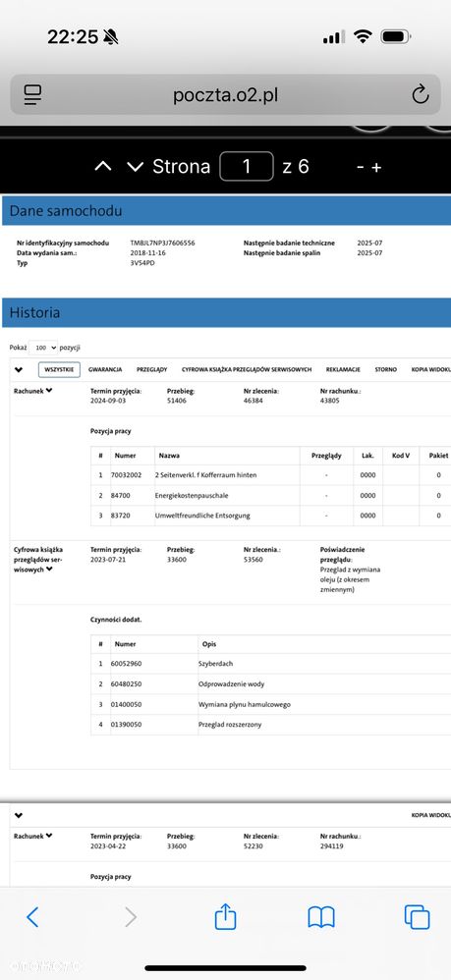Click the Szyberdach row
The image size is (451, 980).
[272, 664]
